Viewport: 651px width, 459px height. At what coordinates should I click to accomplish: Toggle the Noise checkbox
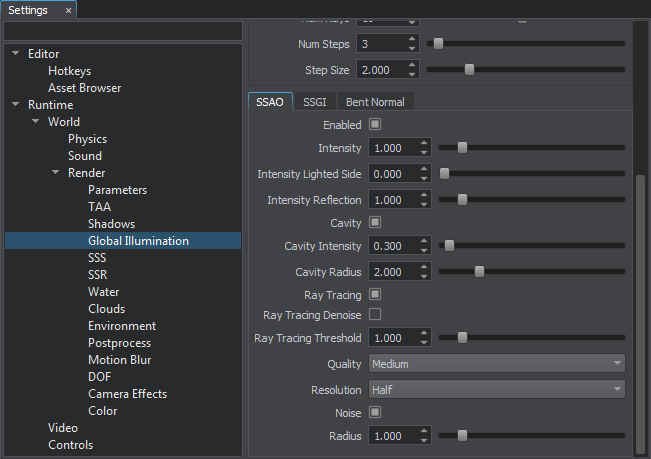coord(375,412)
